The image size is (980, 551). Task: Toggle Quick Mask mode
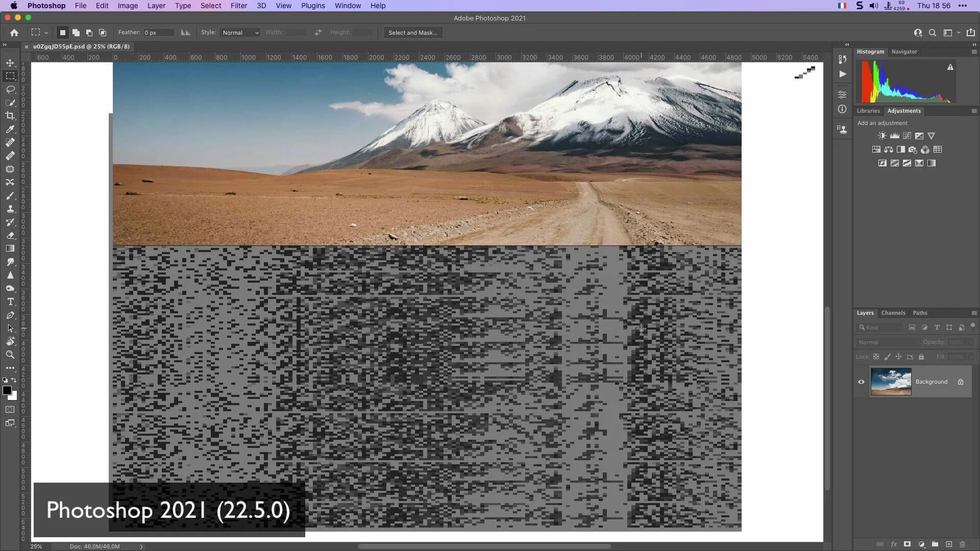[10, 410]
